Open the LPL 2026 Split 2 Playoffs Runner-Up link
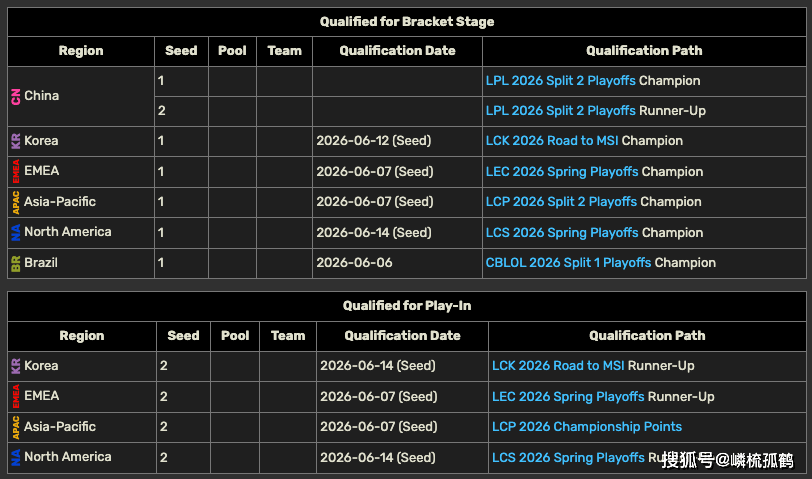812x479 pixels. pyautogui.click(x=560, y=111)
